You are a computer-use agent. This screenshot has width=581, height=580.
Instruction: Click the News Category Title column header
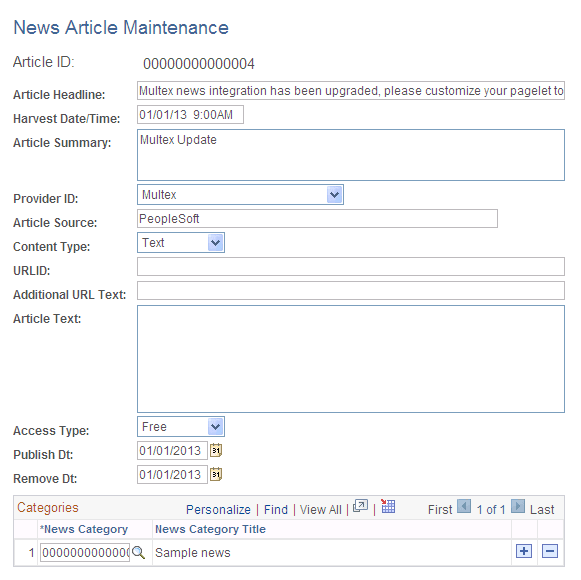click(210, 529)
